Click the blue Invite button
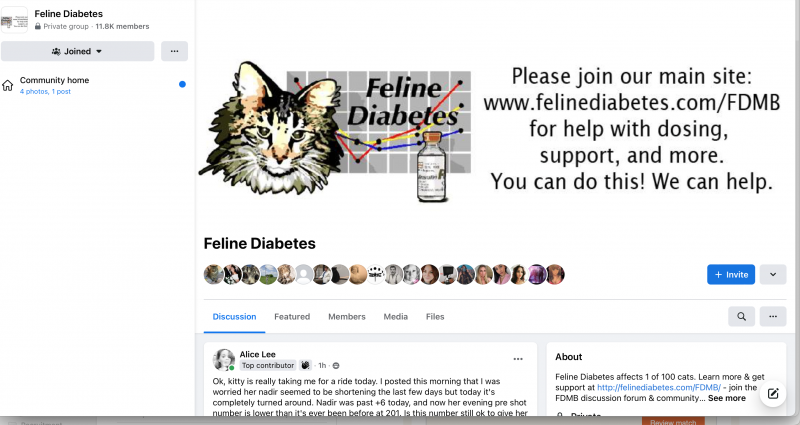The height and width of the screenshot is (425, 800). 731,274
